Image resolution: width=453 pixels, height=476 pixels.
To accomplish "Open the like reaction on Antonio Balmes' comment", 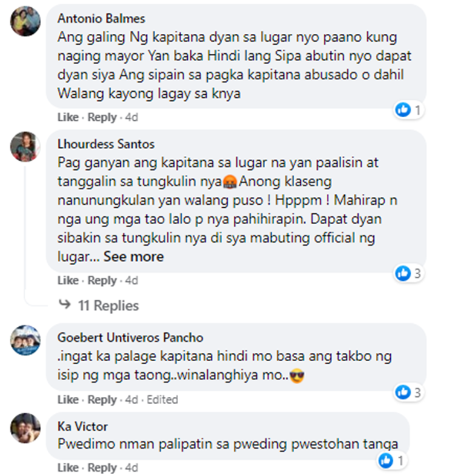I will click(408, 110).
